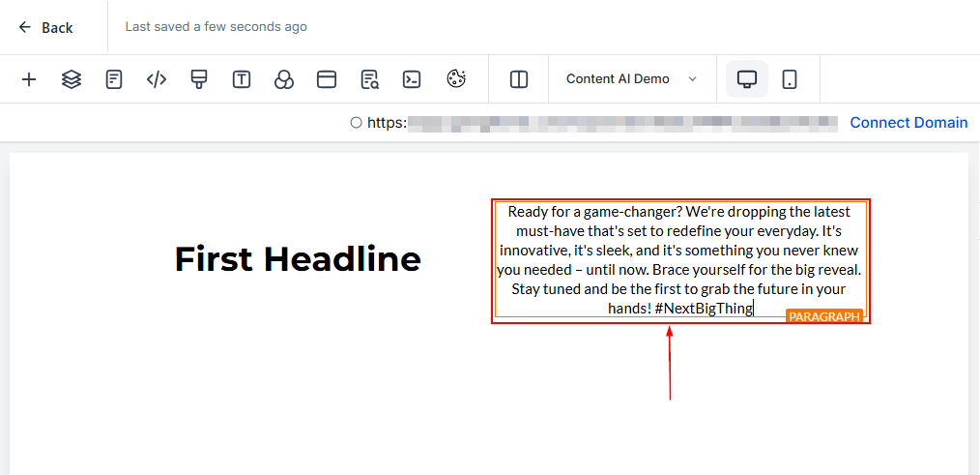
Task: Open the cookie settings icon
Action: pos(456,79)
